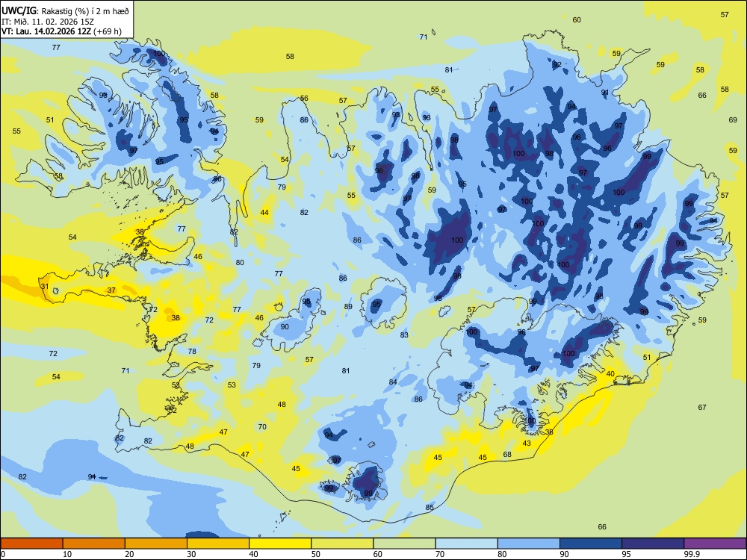This screenshot has width=747, height=560.
Task: Select the map value '91'
Action: tap(605, 93)
